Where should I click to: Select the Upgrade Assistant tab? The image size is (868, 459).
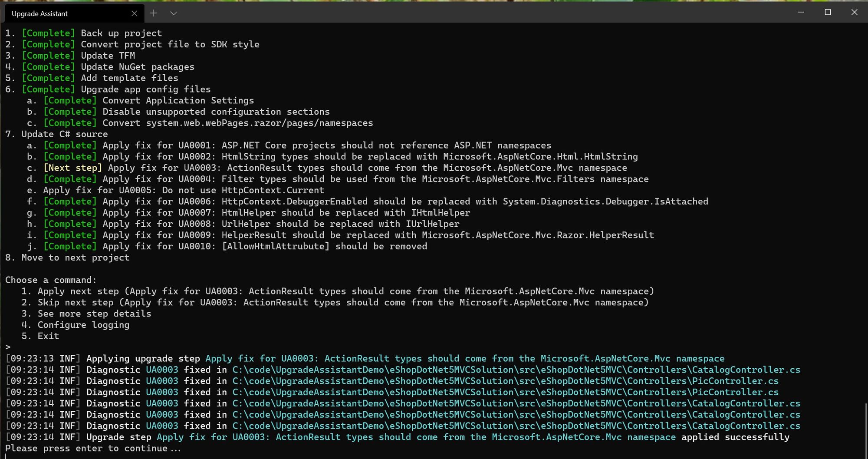click(x=65, y=13)
